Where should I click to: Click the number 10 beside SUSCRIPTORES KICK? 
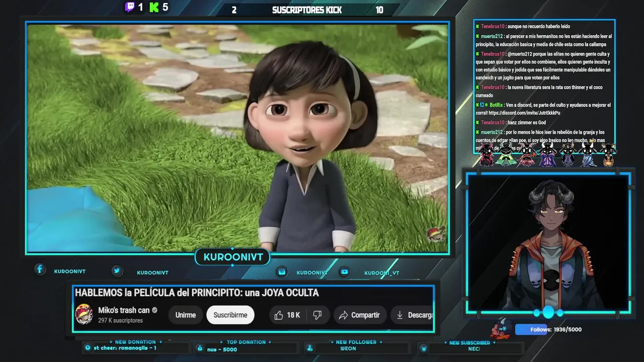tap(379, 10)
